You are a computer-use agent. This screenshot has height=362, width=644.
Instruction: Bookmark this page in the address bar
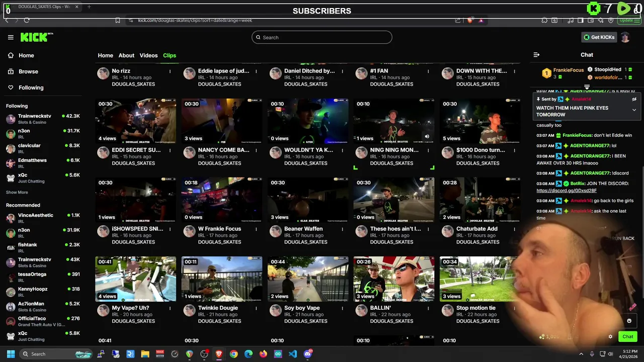(x=117, y=20)
